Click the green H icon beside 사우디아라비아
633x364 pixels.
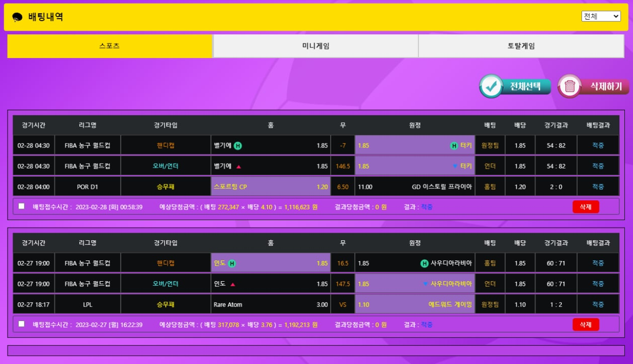pos(424,264)
